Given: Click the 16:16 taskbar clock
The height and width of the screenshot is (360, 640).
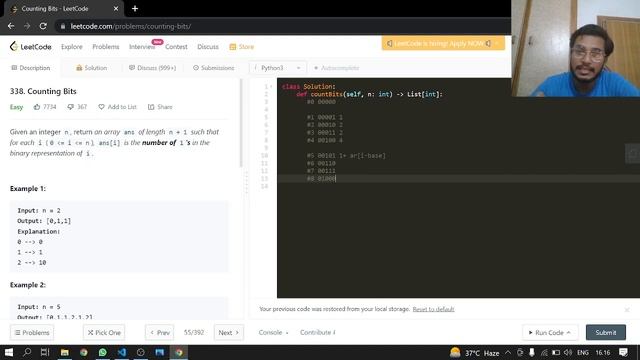Looking at the screenshot, I should tap(603, 353).
